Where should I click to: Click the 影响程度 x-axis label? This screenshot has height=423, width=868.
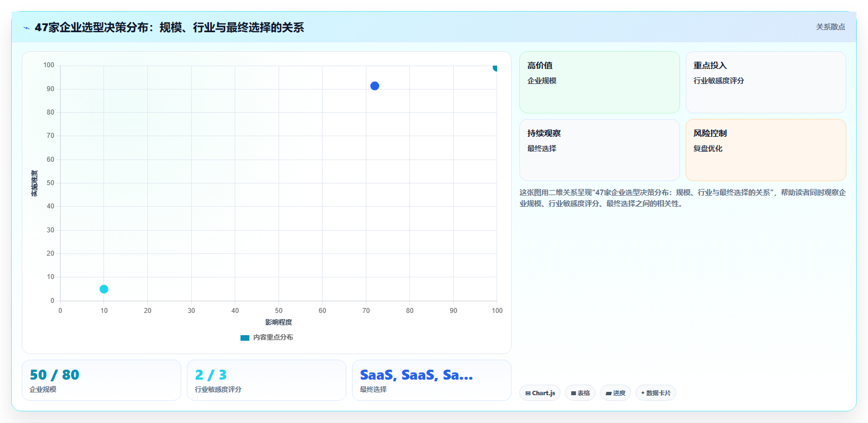(x=279, y=322)
